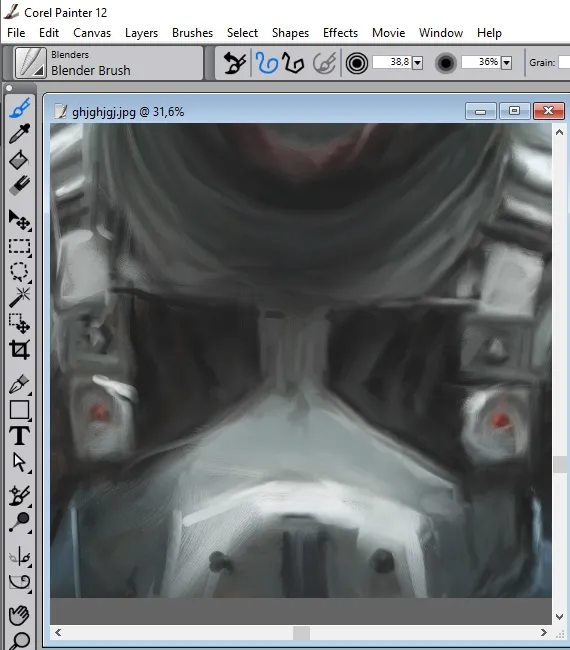Viewport: 570px width, 650px height.
Task: Select the Layer Adjuster tool
Action: (x=19, y=220)
